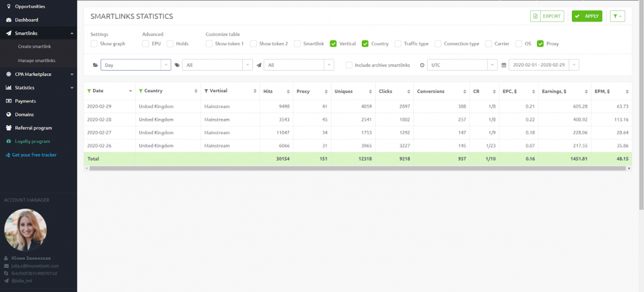Click the sort arrows in EPC column

(x=534, y=92)
